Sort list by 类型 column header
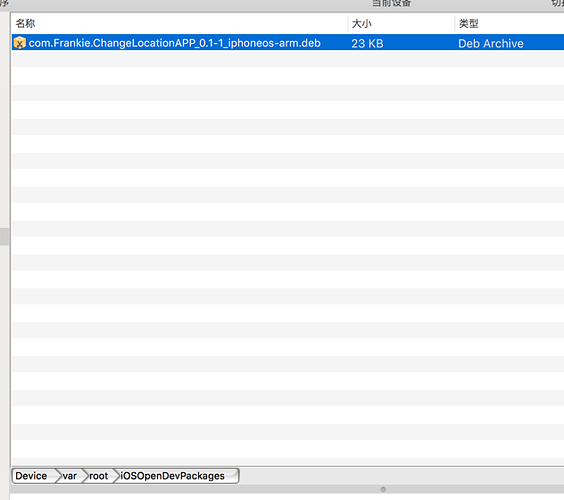Image resolution: width=564 pixels, height=500 pixels. [x=469, y=24]
